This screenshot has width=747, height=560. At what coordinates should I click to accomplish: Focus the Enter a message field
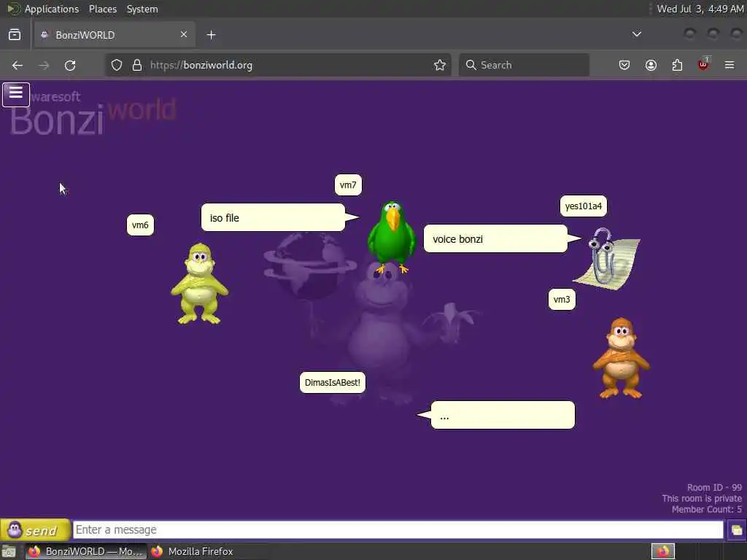(398, 529)
